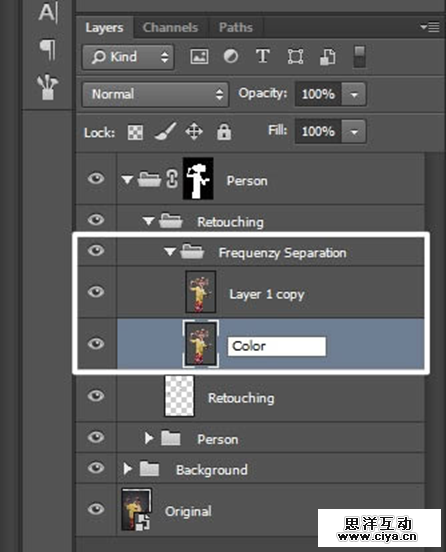Viewport: 446px width, 552px height.
Task: Enable lock transparent pixels icon
Action: 135,132
